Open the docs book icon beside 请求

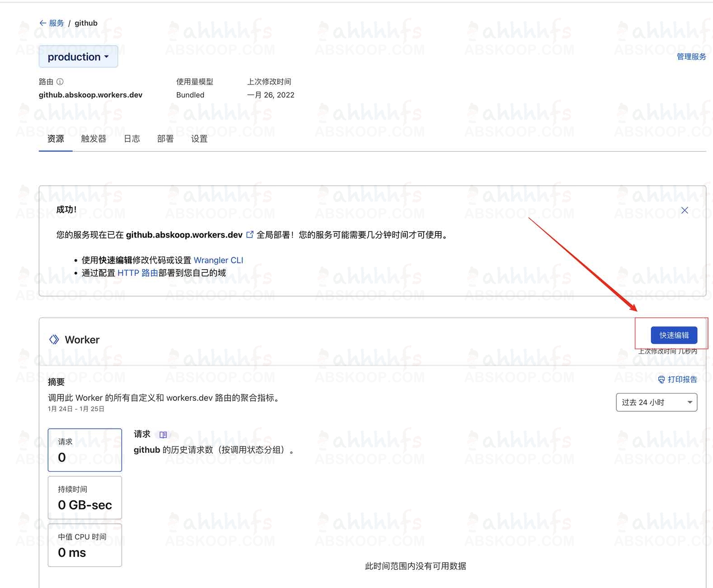point(163,435)
